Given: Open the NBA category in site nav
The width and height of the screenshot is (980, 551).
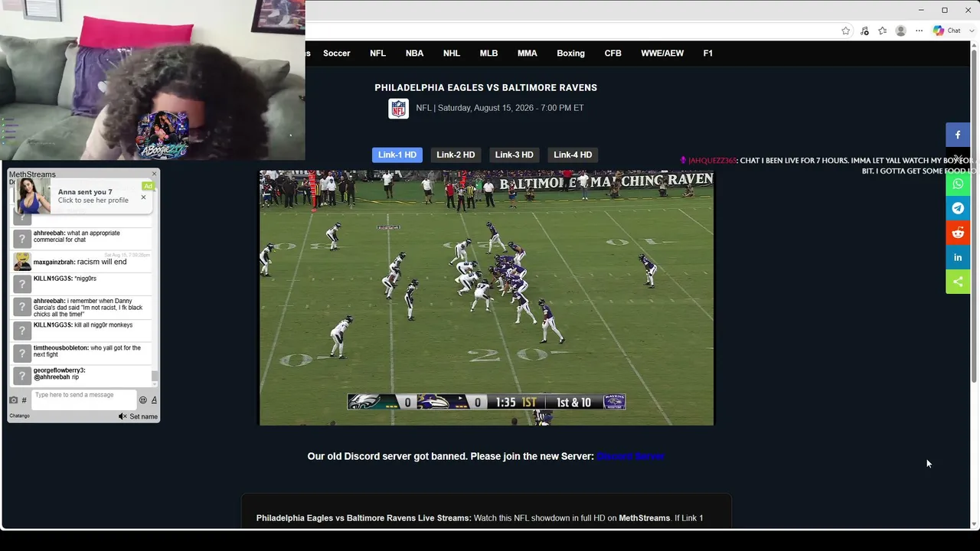Looking at the screenshot, I should 414,54.
